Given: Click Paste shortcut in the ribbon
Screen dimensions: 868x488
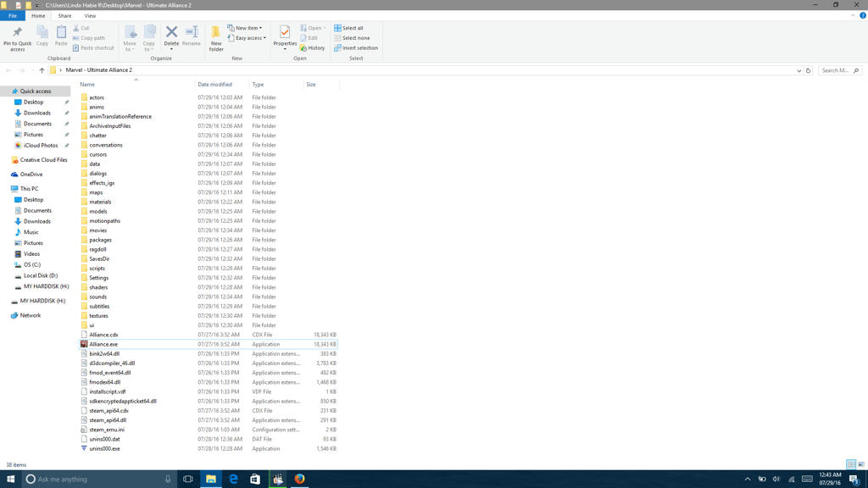Looking at the screenshot, I should point(93,48).
